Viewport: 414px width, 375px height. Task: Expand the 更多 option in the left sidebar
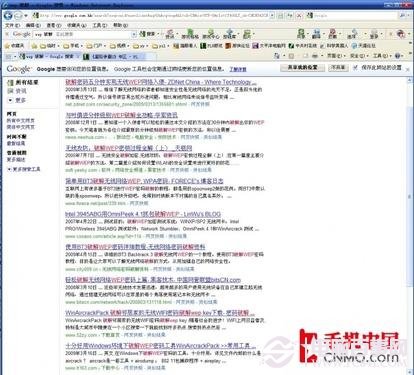pos(17,100)
